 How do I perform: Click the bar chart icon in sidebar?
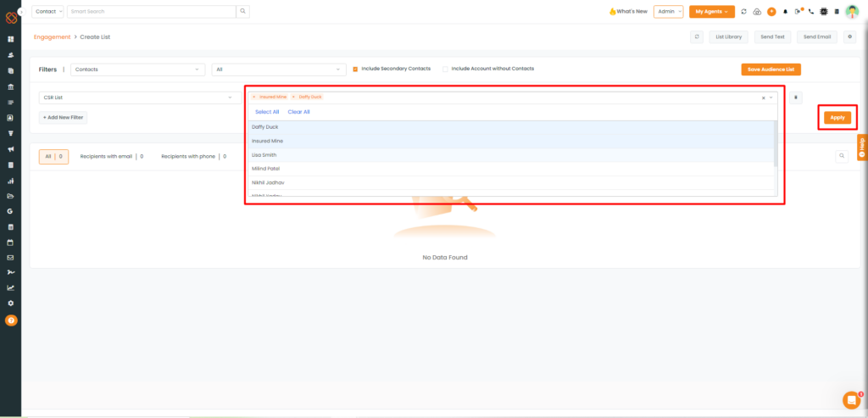[x=10, y=181]
